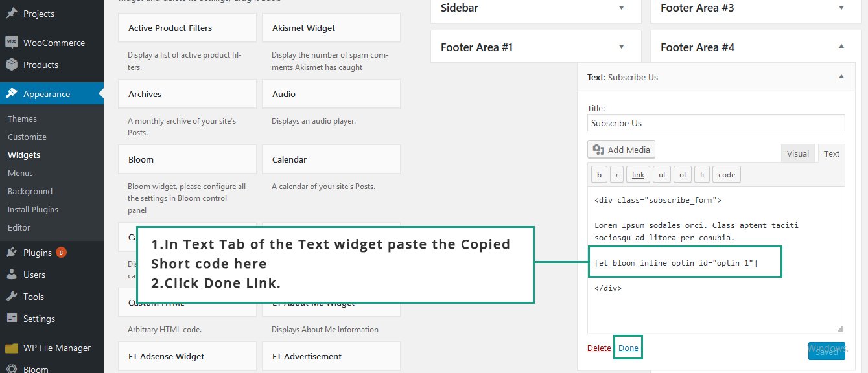Expand Footer Area #3 panel
The width and height of the screenshot is (868, 373).
click(841, 8)
